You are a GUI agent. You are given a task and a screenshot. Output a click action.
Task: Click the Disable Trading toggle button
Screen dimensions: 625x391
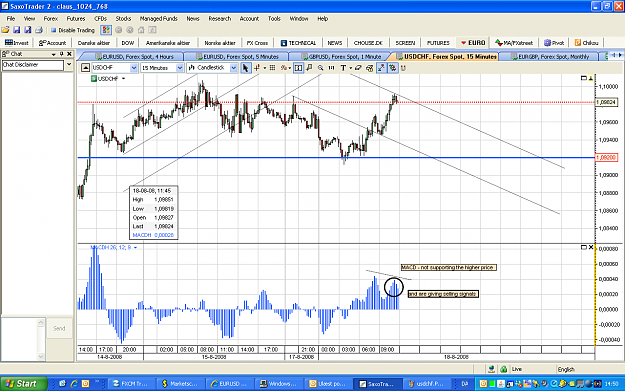[73, 30]
